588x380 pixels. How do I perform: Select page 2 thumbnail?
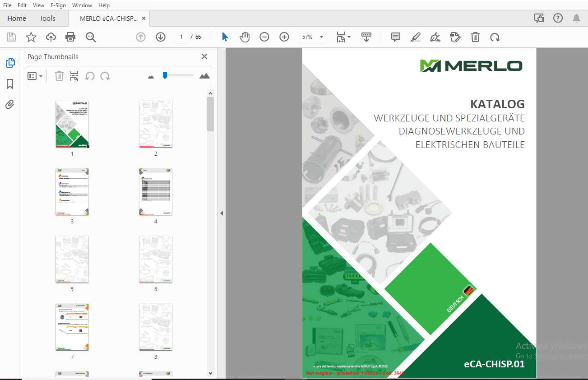[156, 124]
